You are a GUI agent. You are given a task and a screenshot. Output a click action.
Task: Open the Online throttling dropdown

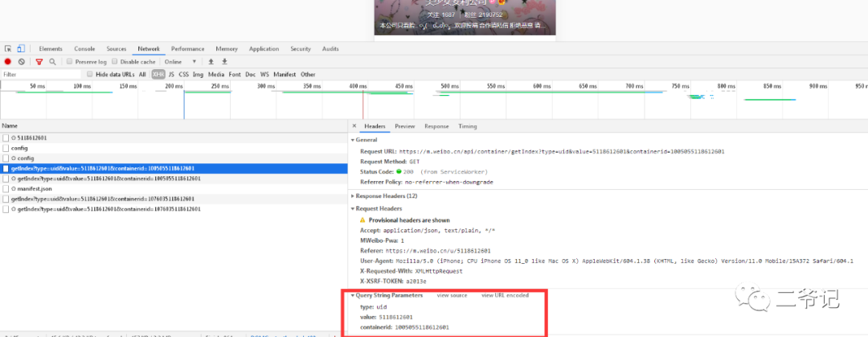point(181,61)
